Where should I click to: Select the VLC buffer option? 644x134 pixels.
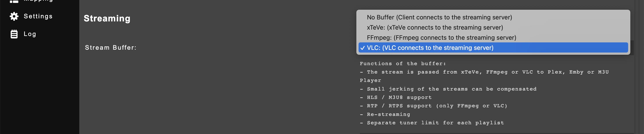[430, 48]
